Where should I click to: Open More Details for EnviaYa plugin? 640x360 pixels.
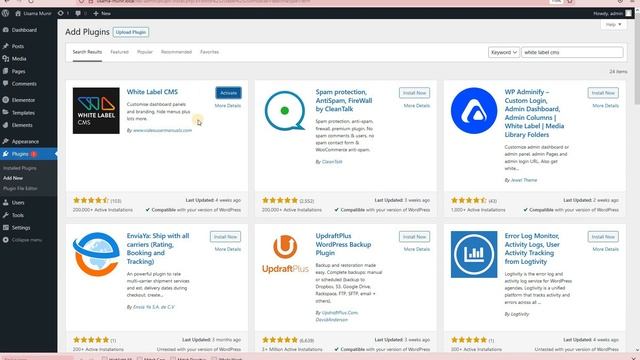pos(228,249)
